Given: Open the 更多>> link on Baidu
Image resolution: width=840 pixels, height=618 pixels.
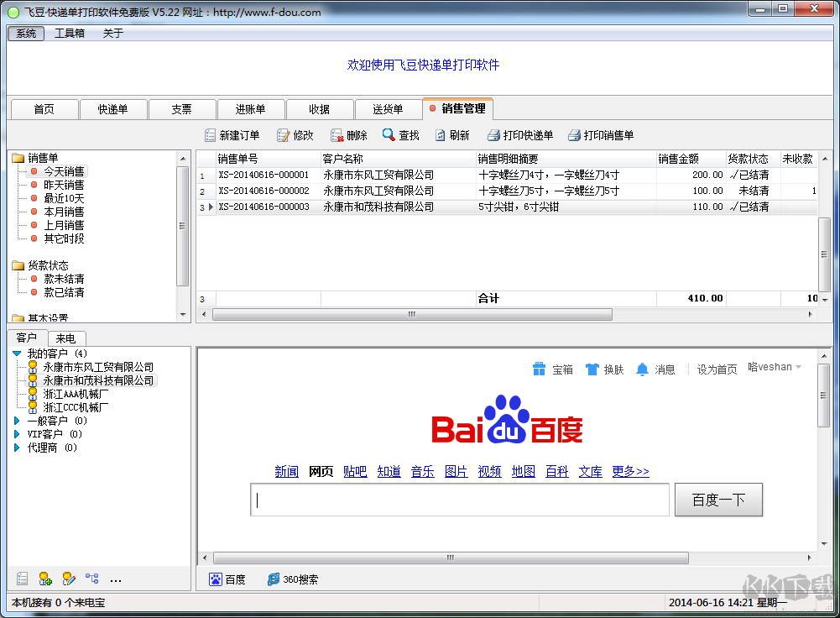Looking at the screenshot, I should 630,471.
